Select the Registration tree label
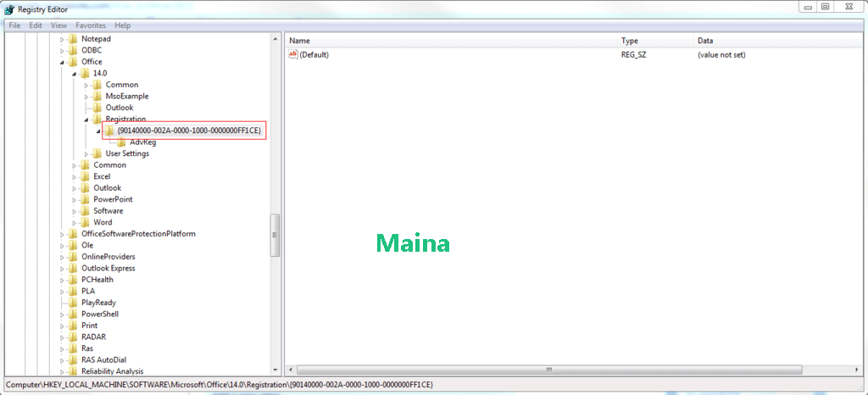The width and height of the screenshot is (868, 395). tap(125, 119)
